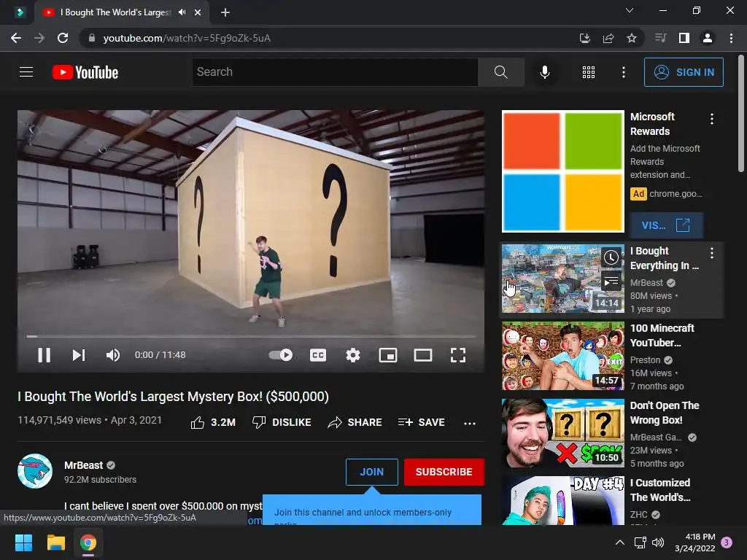The image size is (747, 560).
Task: Install app icon in address bar
Action: point(584,38)
